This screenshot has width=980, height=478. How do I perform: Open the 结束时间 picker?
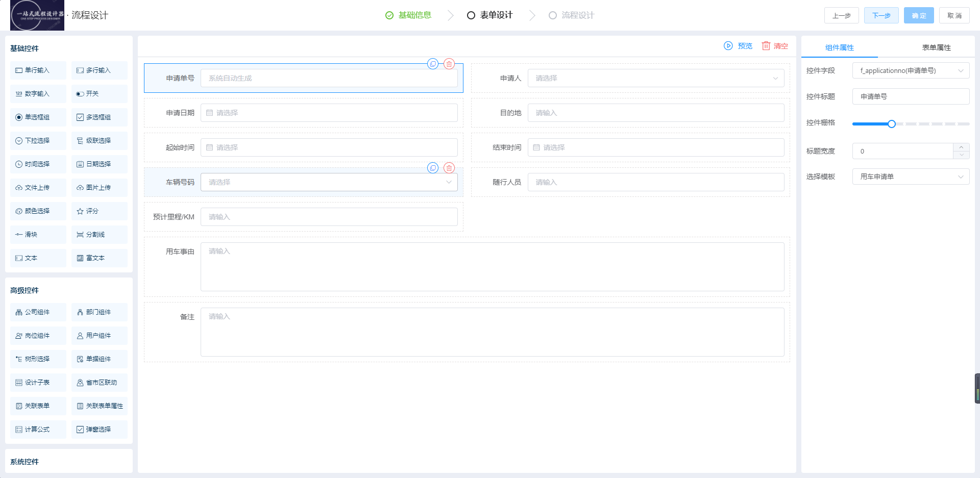(656, 147)
